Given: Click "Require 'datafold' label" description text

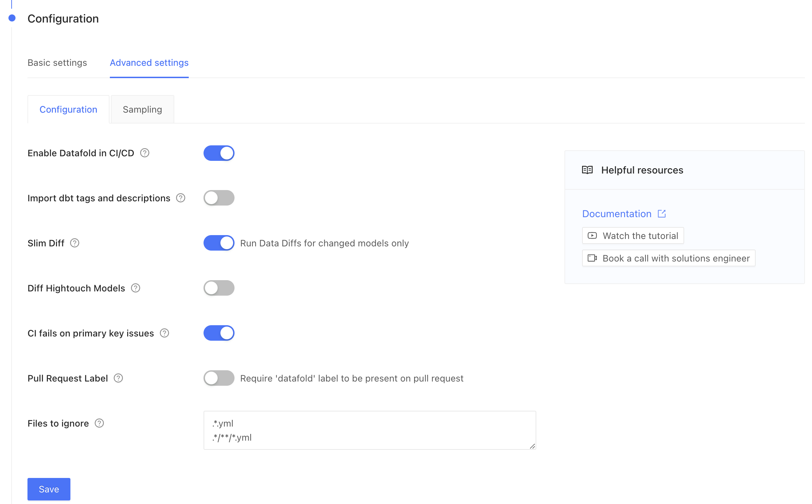Looking at the screenshot, I should (x=352, y=378).
